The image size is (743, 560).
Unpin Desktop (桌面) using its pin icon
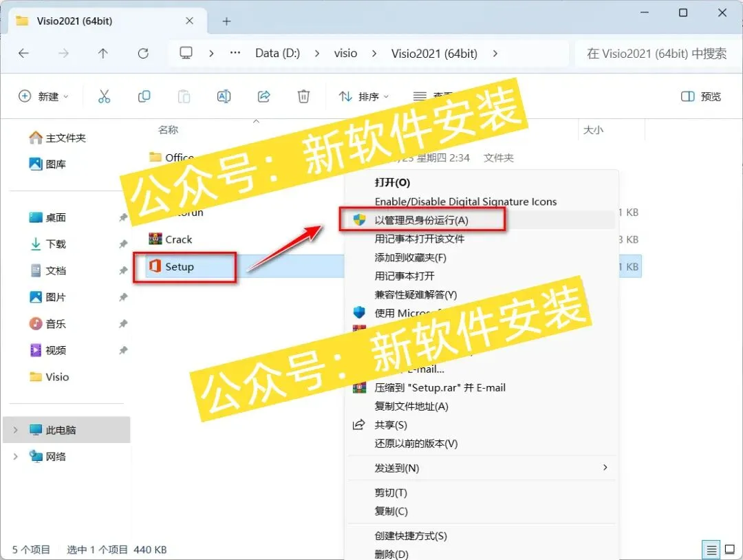coord(123,217)
